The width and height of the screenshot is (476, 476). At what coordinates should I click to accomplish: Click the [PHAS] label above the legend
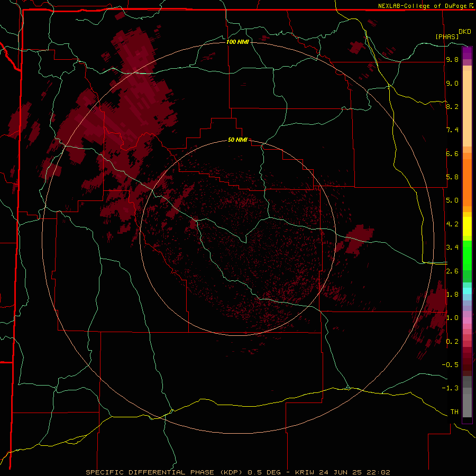click(447, 36)
